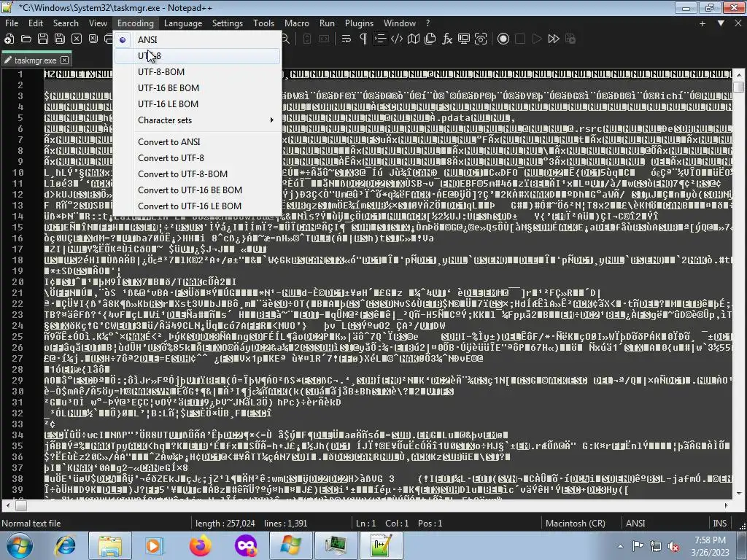Screen dimensions: 747x560
Task: Open the Settings menu
Action: click(228, 23)
